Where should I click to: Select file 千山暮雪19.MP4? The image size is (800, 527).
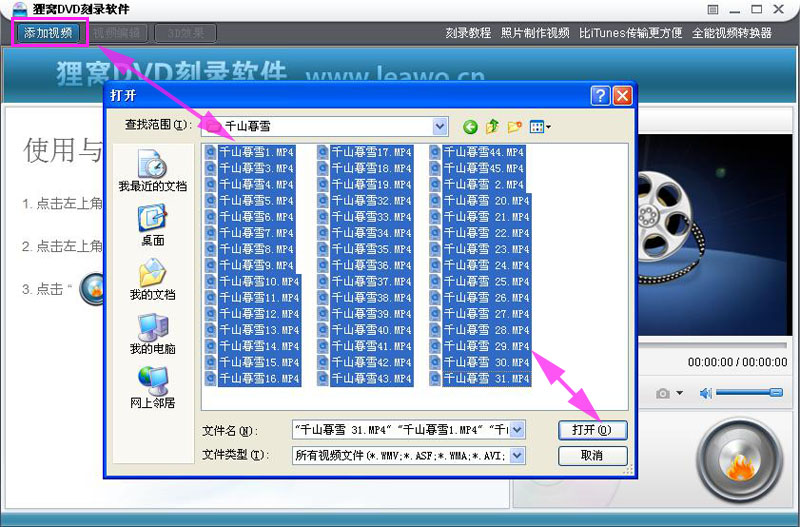click(371, 185)
